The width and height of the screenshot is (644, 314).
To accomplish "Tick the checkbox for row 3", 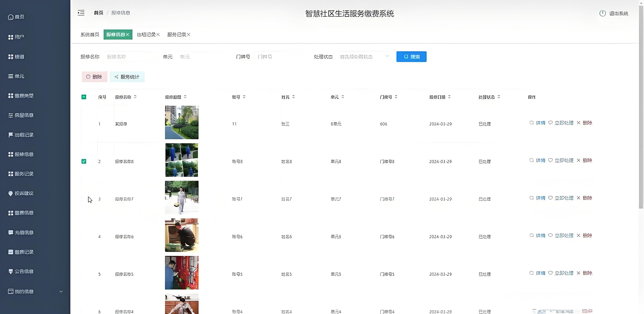I will point(84,199).
